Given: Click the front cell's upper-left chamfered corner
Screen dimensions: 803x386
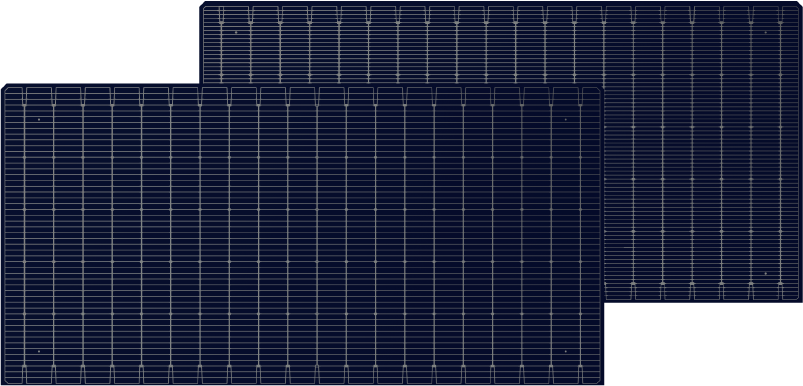Looking at the screenshot, I should tap(4, 87).
